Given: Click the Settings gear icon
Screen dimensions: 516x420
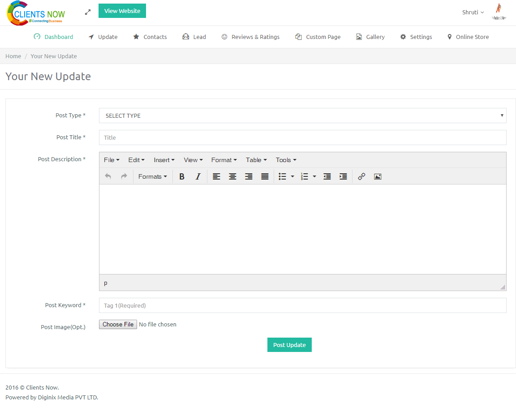Looking at the screenshot, I should (x=403, y=37).
